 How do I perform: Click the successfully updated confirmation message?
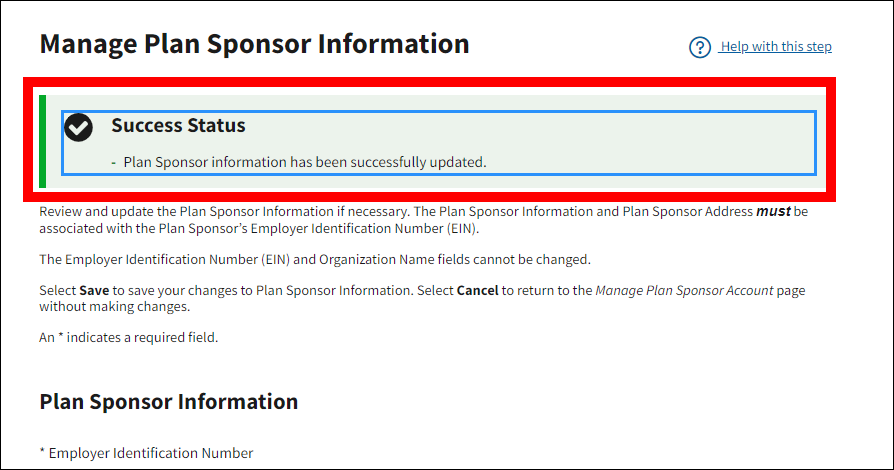point(305,161)
